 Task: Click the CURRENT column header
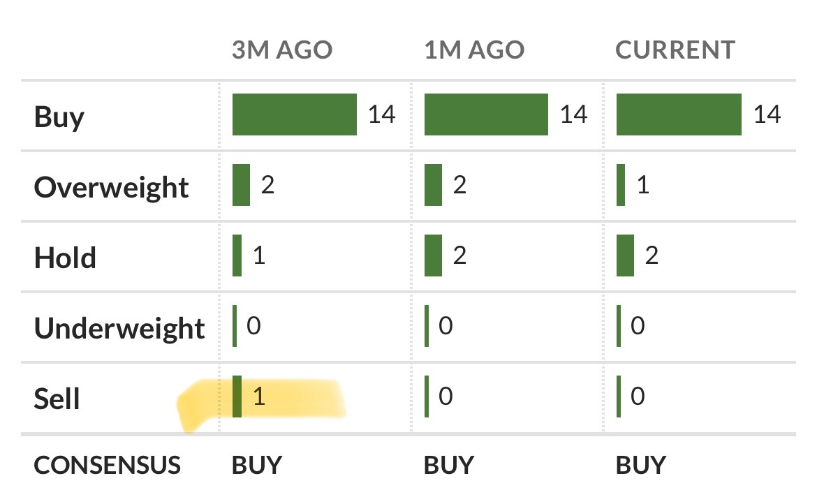[x=675, y=50]
